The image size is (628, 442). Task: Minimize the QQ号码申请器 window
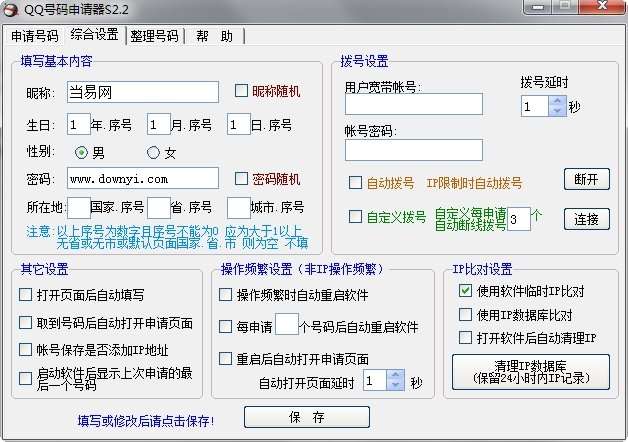[538, 6]
